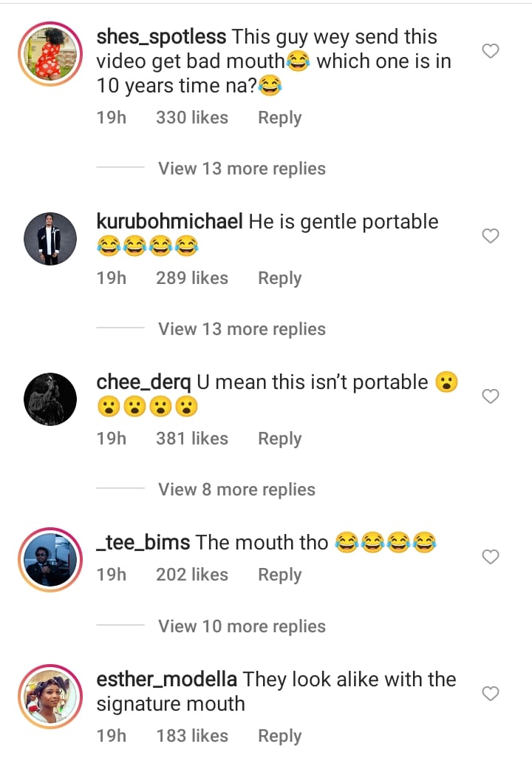Like the shes_spotless comment with heart
Image resolution: width=532 pixels, height=761 pixels.
tap(491, 51)
